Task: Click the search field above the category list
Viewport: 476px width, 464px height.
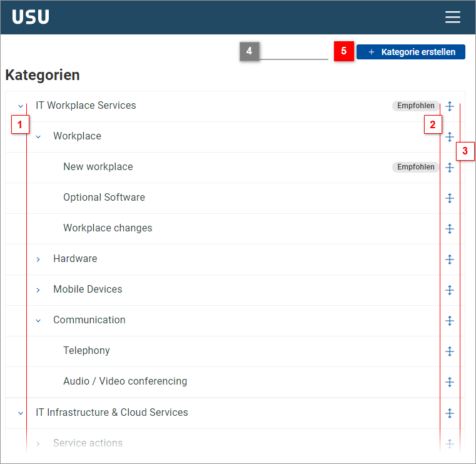Action: (x=293, y=52)
